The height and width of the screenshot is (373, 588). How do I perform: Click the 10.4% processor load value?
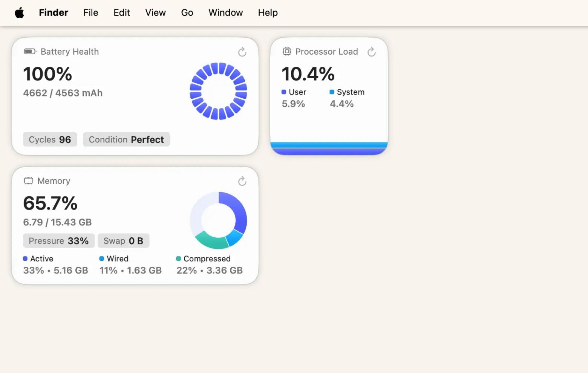tap(308, 74)
